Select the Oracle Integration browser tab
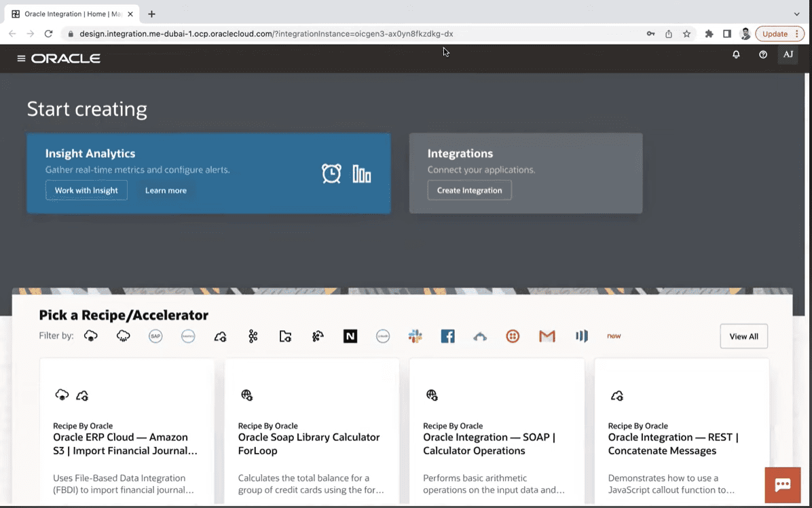The width and height of the screenshot is (812, 508). [x=72, y=14]
